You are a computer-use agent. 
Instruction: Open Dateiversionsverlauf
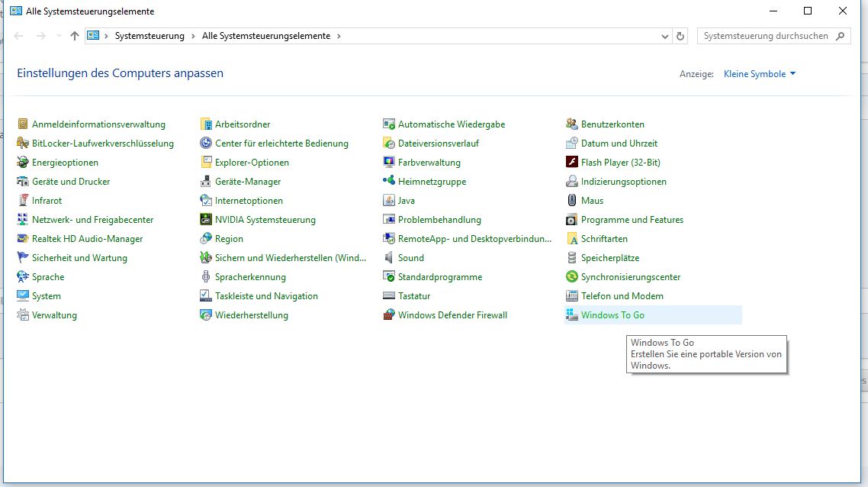point(439,143)
